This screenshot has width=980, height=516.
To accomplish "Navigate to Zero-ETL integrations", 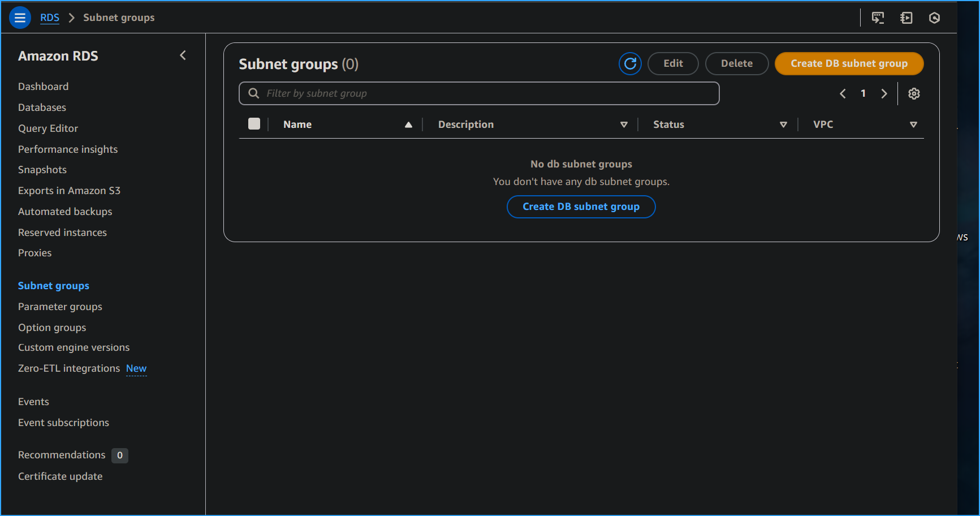I will (x=68, y=368).
